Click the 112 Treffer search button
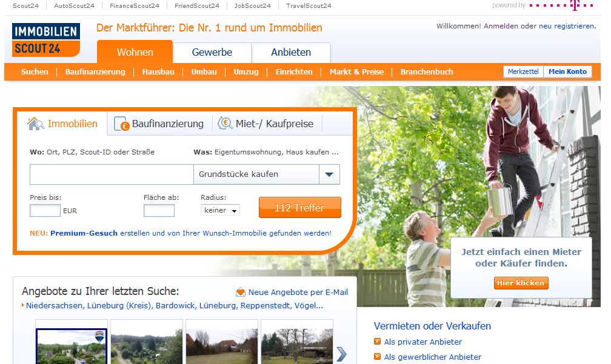 299,208
